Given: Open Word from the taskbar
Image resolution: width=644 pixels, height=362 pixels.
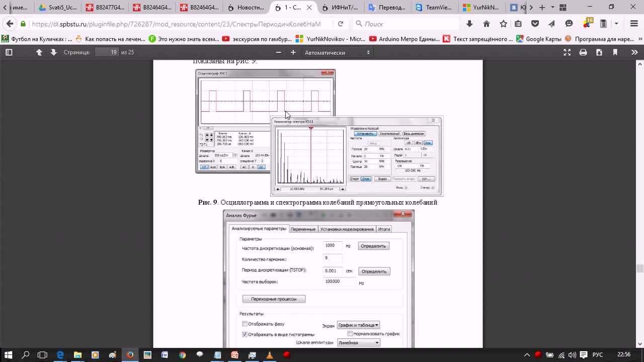Looking at the screenshot, I should (x=165, y=355).
